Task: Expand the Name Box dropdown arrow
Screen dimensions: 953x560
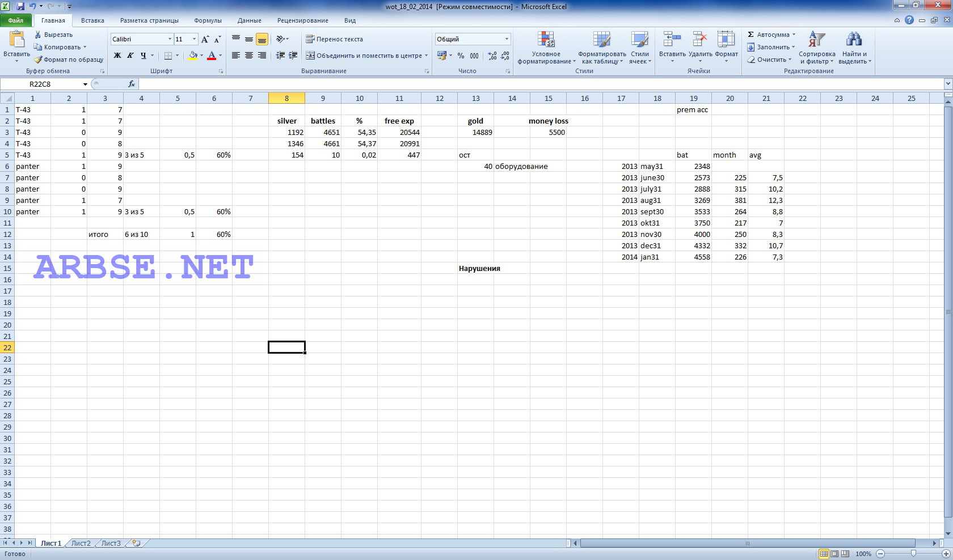Action: (85, 84)
